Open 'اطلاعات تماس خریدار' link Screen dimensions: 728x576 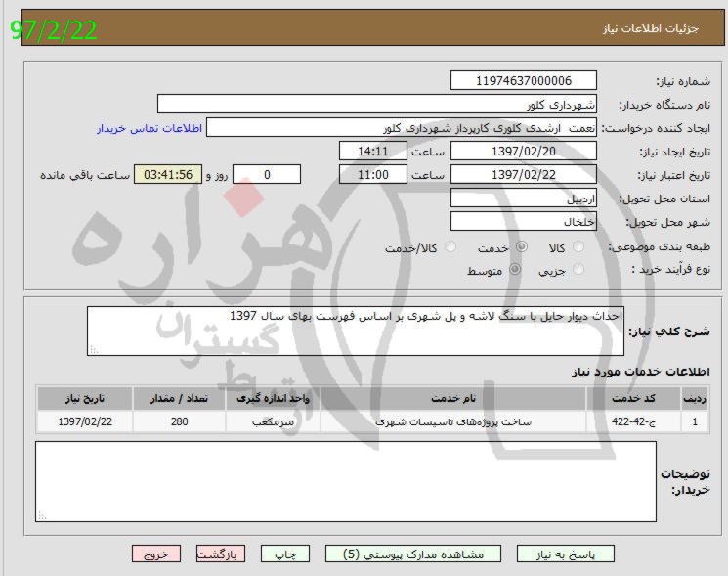pyautogui.click(x=150, y=128)
